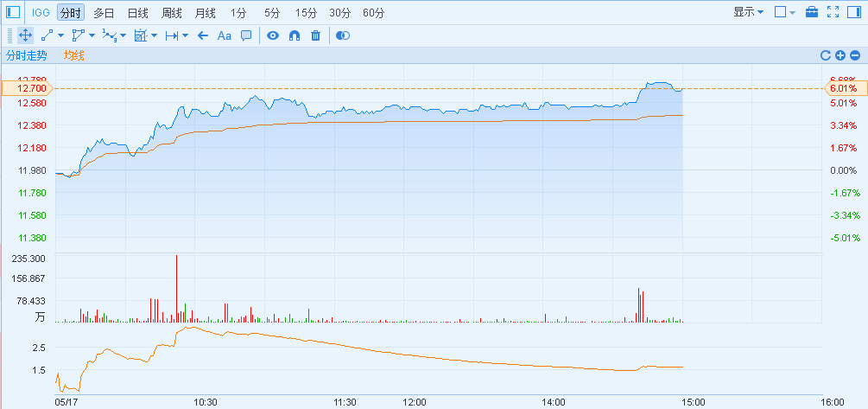The height and width of the screenshot is (409, 868).
Task: Select the move/pan crosshair tool
Action: [25, 35]
